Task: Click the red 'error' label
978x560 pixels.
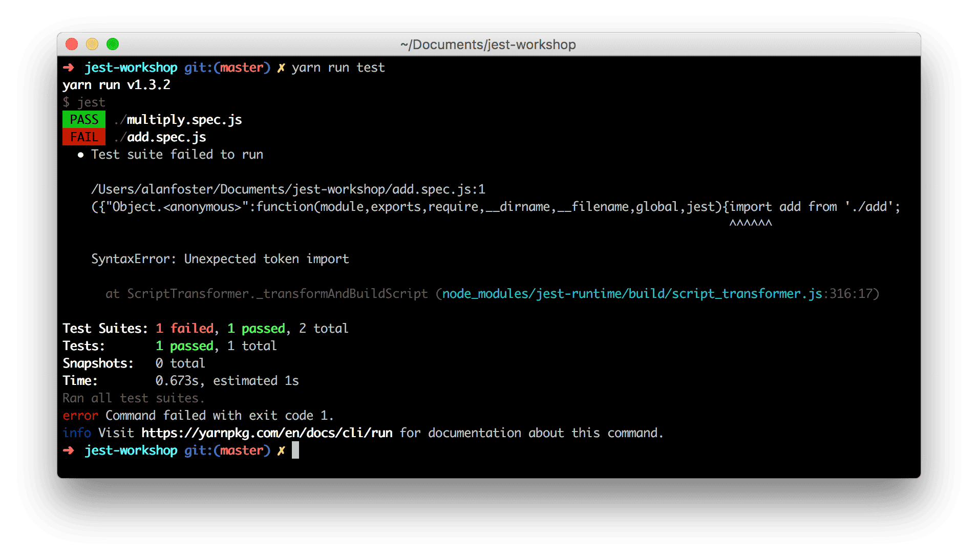Action: pos(80,416)
